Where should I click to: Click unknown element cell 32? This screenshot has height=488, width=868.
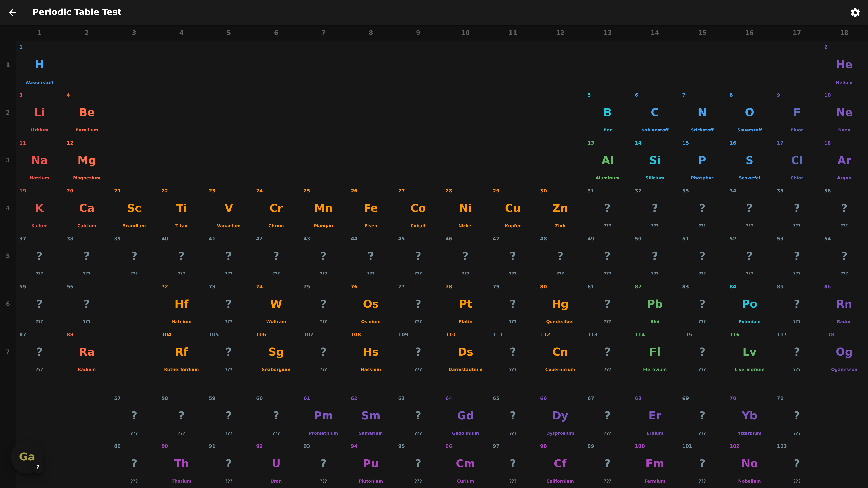click(x=655, y=209)
